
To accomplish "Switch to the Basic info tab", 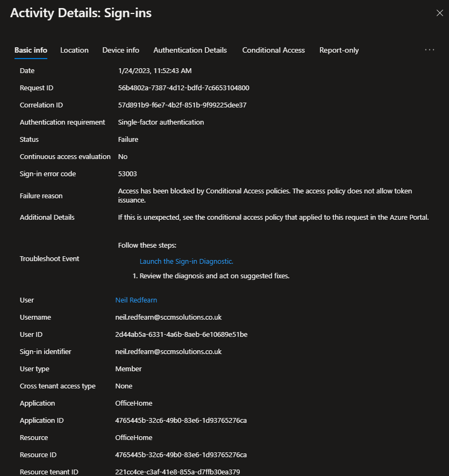I will pos(31,50).
